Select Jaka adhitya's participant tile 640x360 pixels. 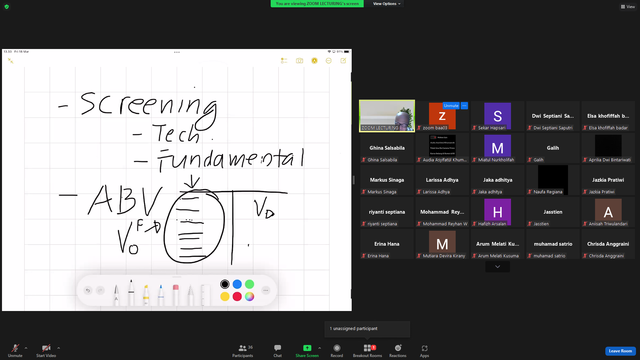coord(498,180)
